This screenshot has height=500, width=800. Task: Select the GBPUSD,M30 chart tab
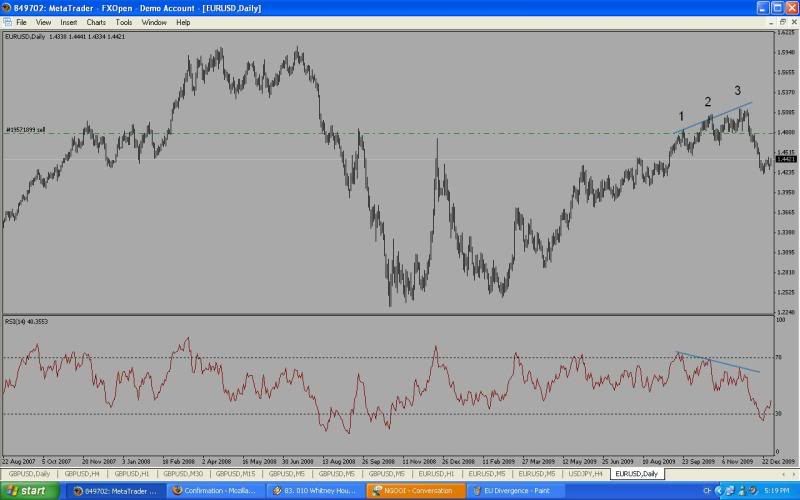click(x=183, y=473)
